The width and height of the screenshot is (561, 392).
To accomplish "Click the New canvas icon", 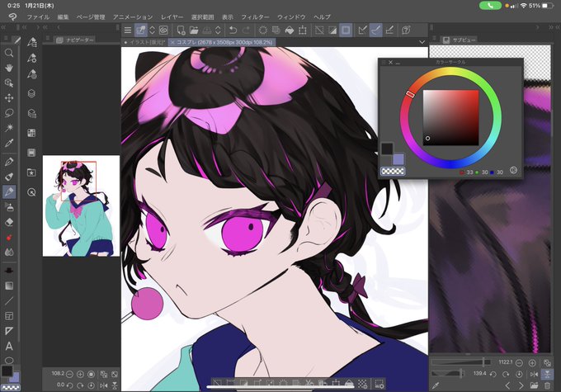I will [181, 31].
